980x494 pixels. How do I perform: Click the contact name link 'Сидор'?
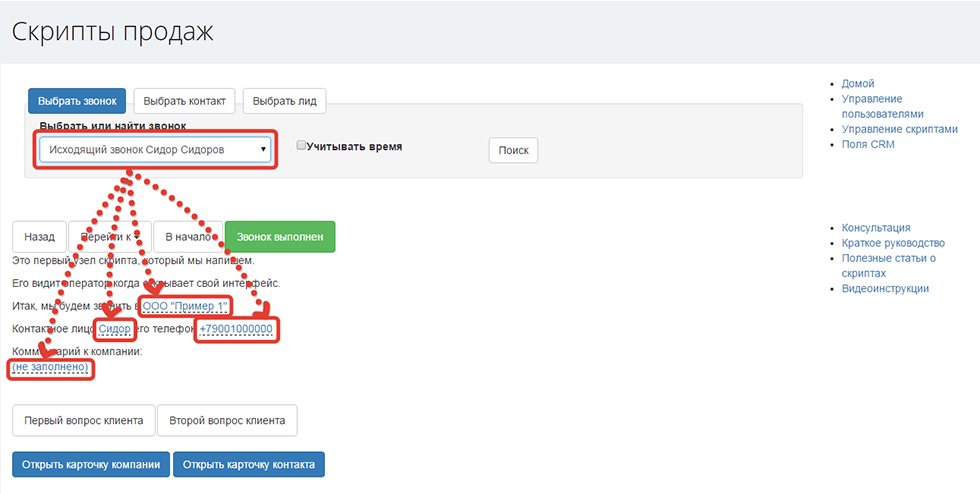(x=115, y=329)
